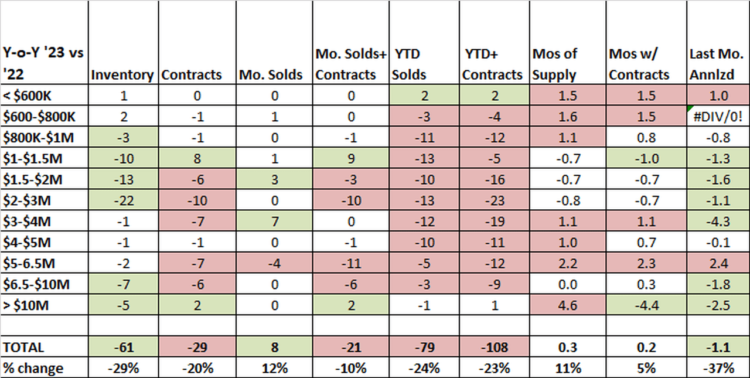750x378 pixels.
Task: Click the total YTD+ Contracts cell -108
Action: pos(494,347)
